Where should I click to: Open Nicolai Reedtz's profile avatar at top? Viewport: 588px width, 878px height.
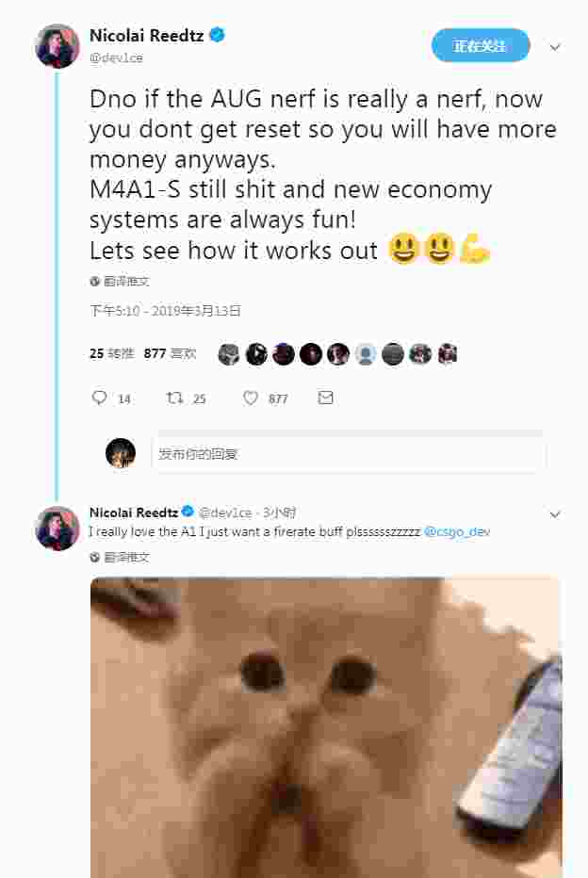pyautogui.click(x=57, y=46)
